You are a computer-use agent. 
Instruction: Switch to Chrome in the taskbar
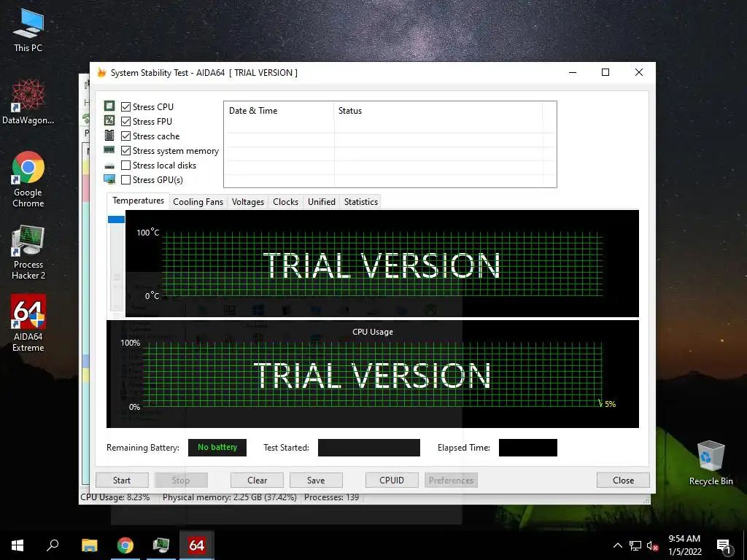[125, 545]
